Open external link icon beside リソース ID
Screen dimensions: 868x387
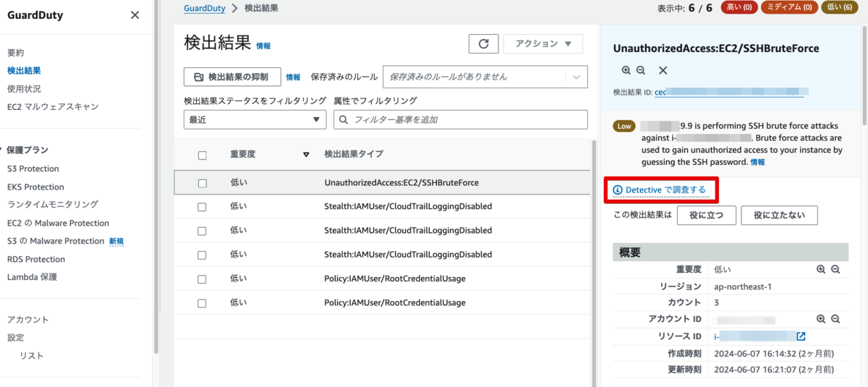(x=801, y=336)
